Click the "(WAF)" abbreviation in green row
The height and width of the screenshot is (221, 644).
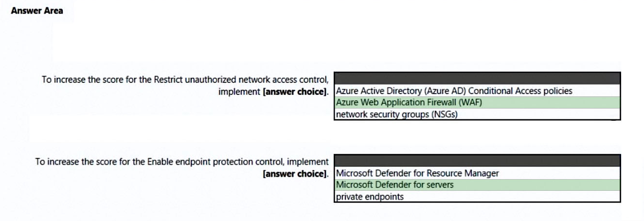(471, 103)
